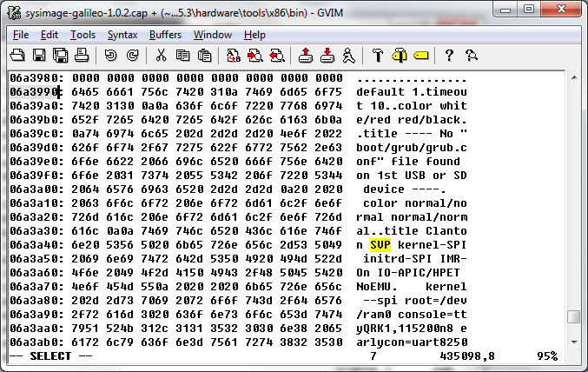Click the text 'NoEMU.' in ASCII column
588x372 pixels.
pyautogui.click(x=376, y=287)
